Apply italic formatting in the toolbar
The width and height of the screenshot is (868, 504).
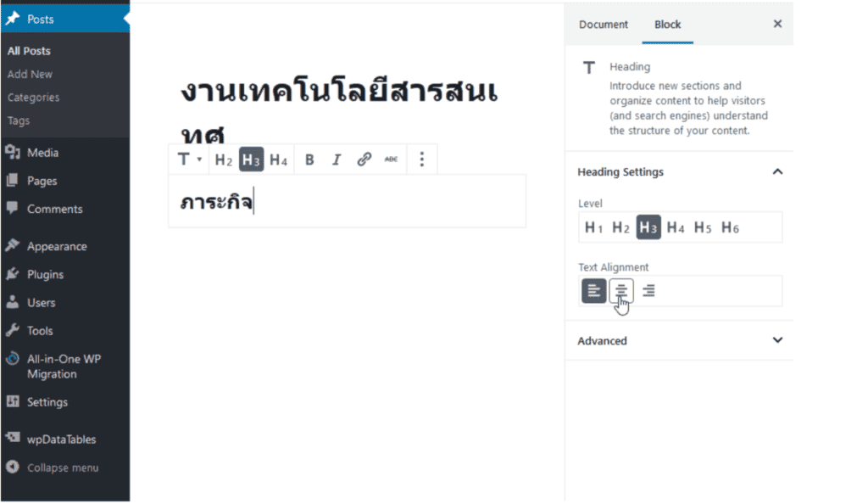coord(337,159)
